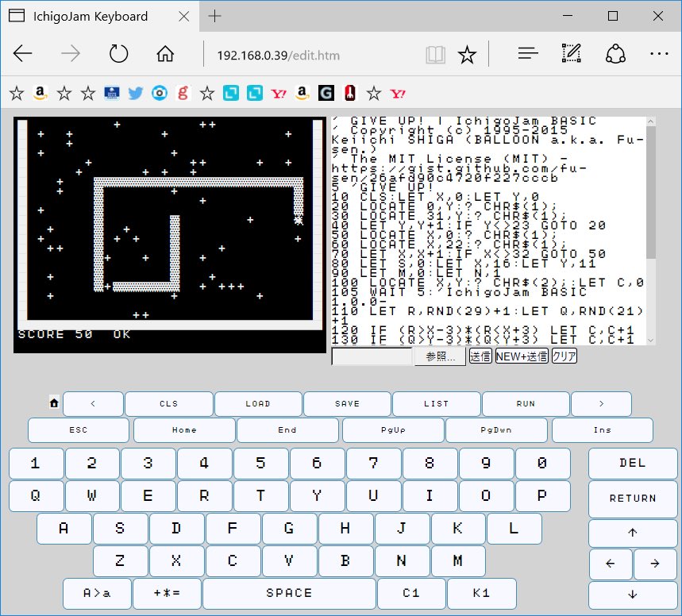Tap the < key on top row
682x616 pixels.
coord(93,404)
